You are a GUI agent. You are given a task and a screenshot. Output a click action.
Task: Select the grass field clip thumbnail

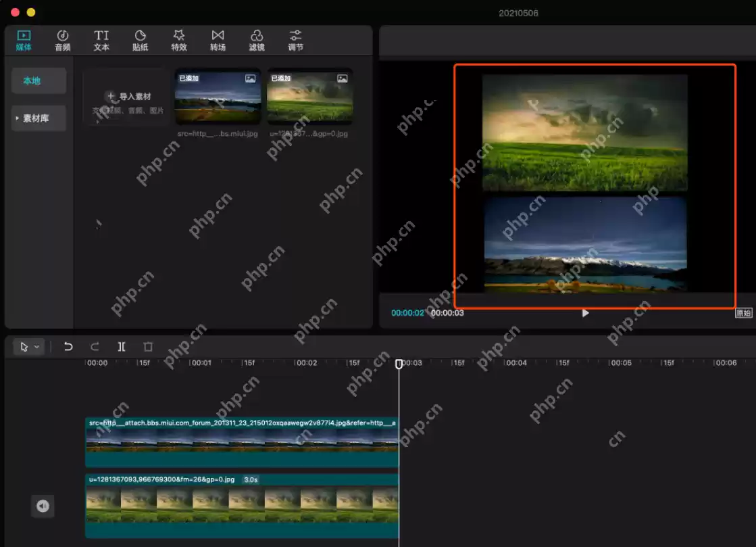tap(309, 96)
